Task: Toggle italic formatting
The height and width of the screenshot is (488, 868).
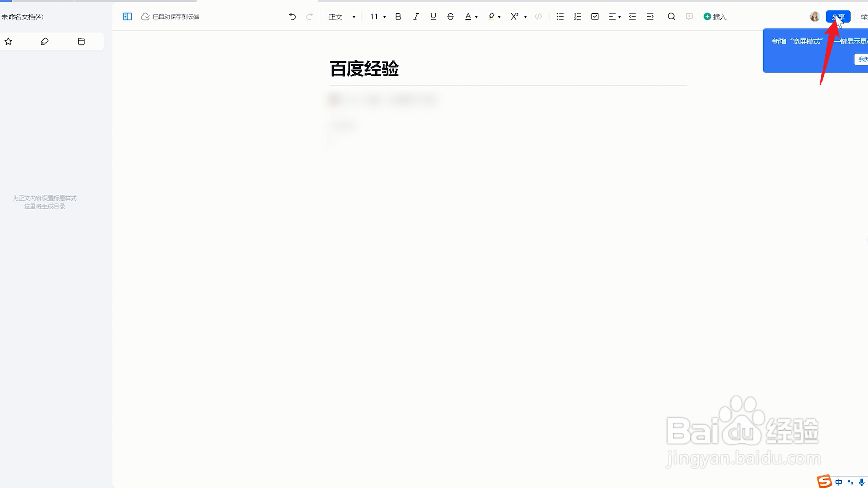Action: point(416,17)
